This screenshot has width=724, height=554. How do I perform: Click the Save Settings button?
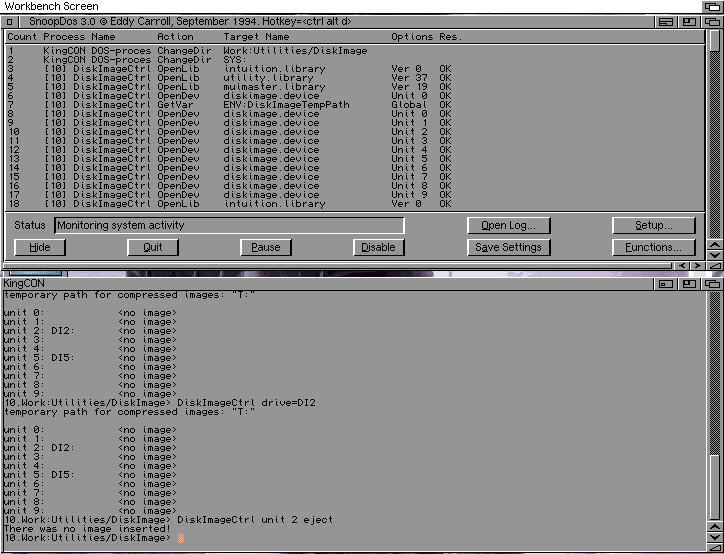coord(508,247)
